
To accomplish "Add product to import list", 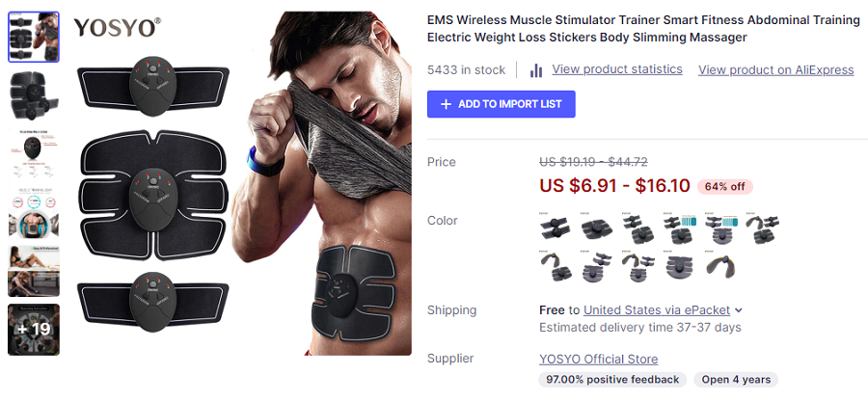I will click(501, 104).
